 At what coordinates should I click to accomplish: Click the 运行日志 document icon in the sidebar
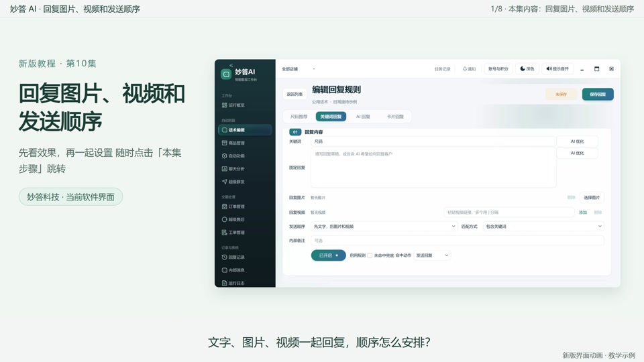click(x=224, y=283)
